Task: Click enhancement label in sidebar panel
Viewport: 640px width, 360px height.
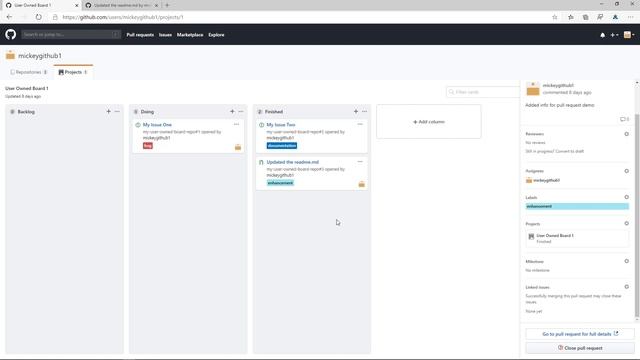Action: point(577,206)
